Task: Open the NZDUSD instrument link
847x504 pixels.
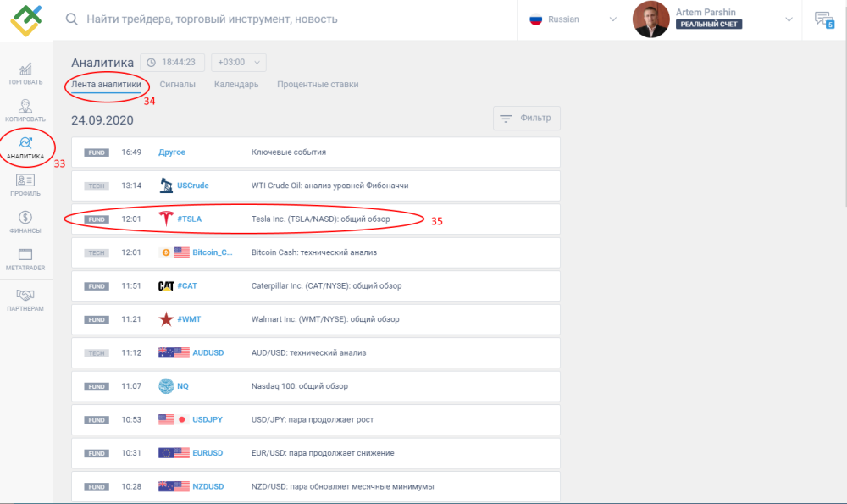Action: pyautogui.click(x=208, y=487)
